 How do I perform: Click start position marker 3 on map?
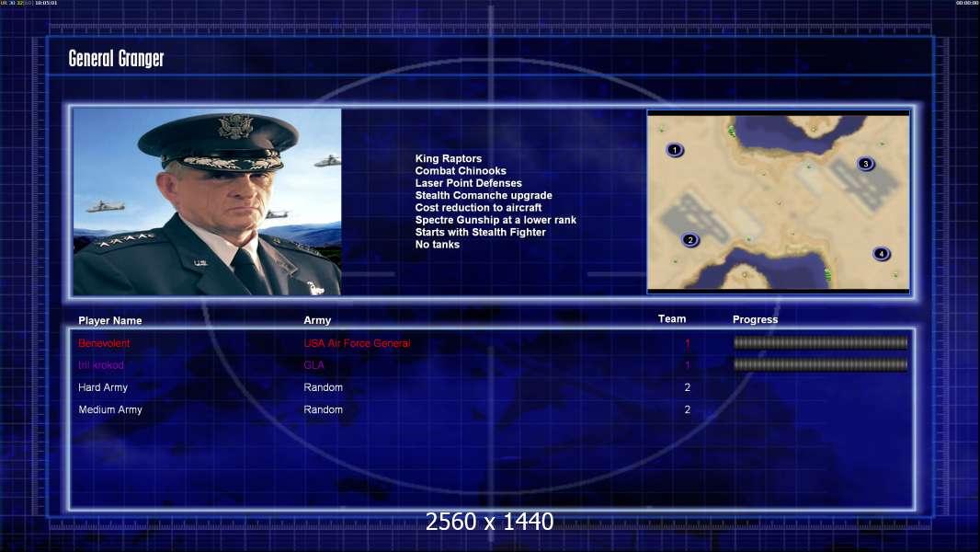coord(866,164)
